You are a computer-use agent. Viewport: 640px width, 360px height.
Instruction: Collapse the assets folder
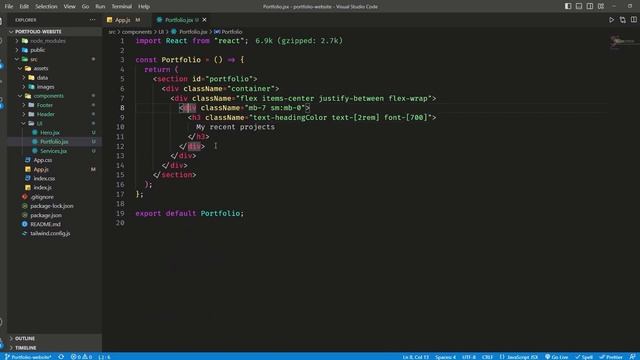[20, 68]
